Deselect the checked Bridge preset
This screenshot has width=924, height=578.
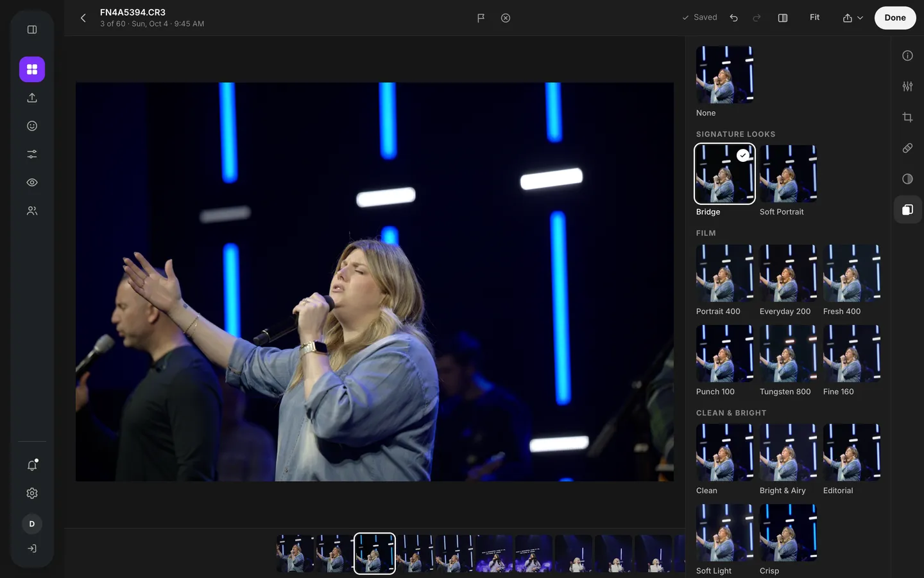(x=725, y=173)
